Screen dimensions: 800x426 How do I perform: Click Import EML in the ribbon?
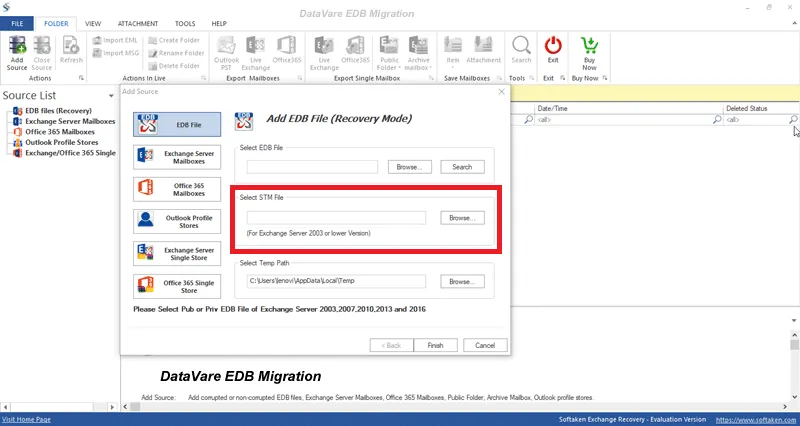tap(115, 40)
